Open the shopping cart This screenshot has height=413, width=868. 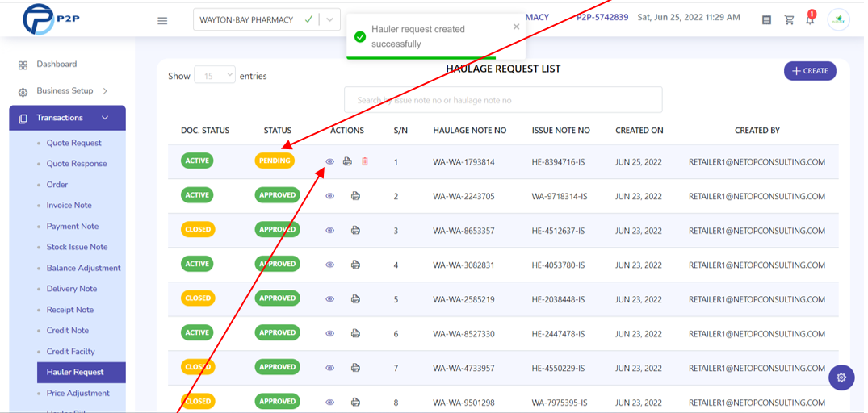pos(790,20)
